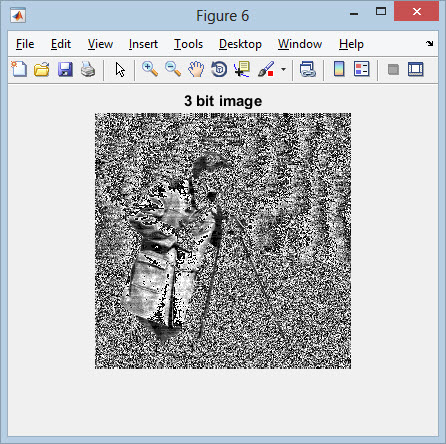Image resolution: width=446 pixels, height=444 pixels.
Task: Insert Colorbar from the toolbar
Action: click(x=339, y=69)
